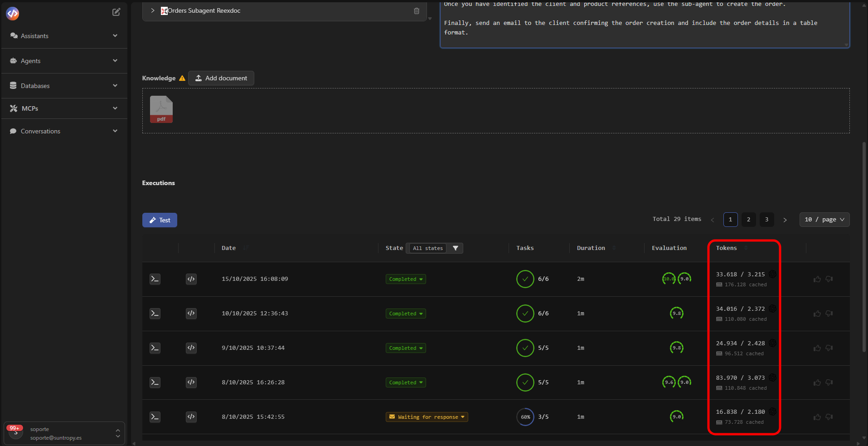
Task: Open terminal log for 8/10/2025 16:26:28 execution
Action: point(155,382)
